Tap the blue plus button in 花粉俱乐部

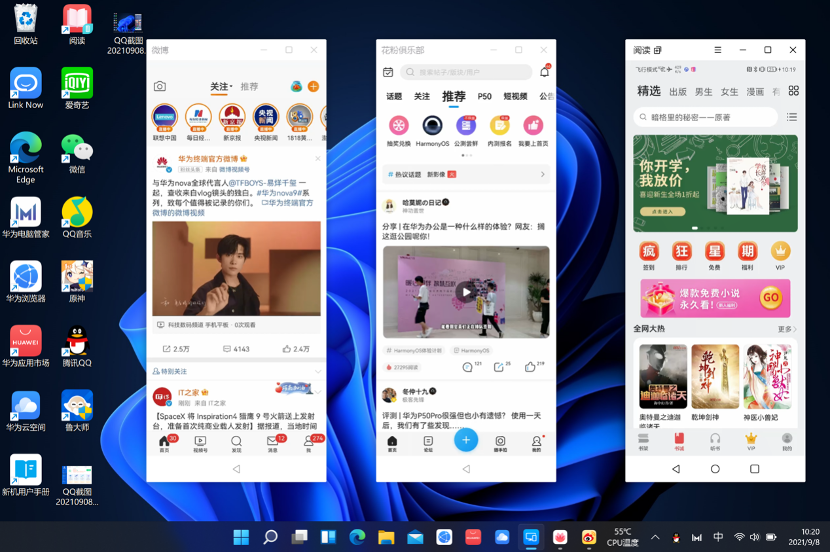(466, 440)
